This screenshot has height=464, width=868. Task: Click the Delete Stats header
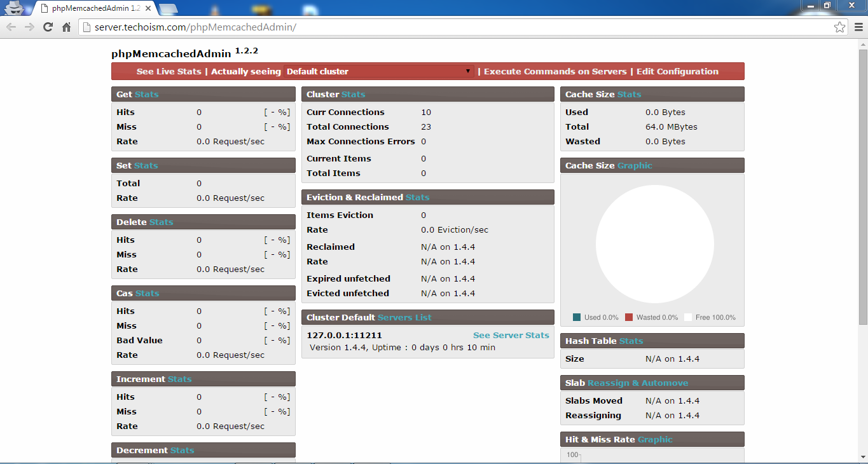coord(203,222)
